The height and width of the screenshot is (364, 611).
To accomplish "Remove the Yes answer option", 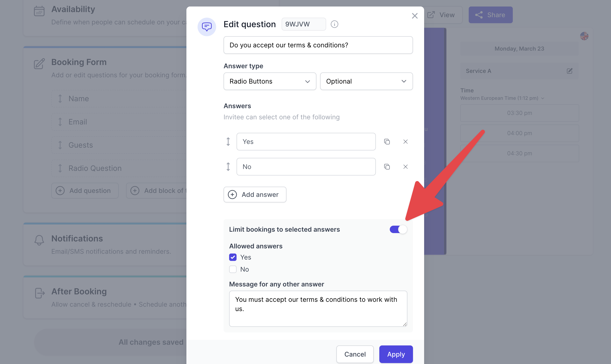I will pos(405,142).
